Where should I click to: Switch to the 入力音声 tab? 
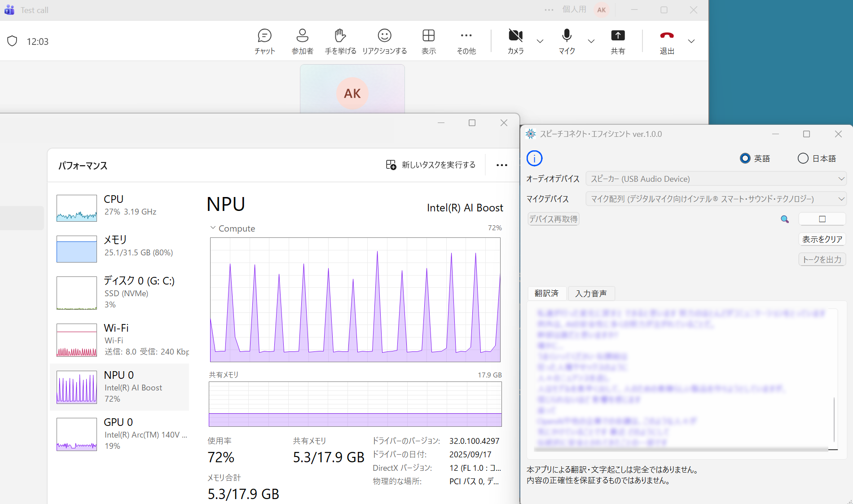[591, 294]
